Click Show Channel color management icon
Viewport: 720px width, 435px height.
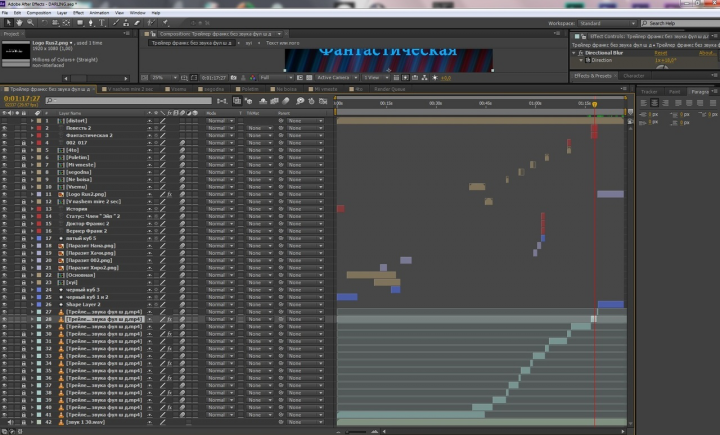253,78
